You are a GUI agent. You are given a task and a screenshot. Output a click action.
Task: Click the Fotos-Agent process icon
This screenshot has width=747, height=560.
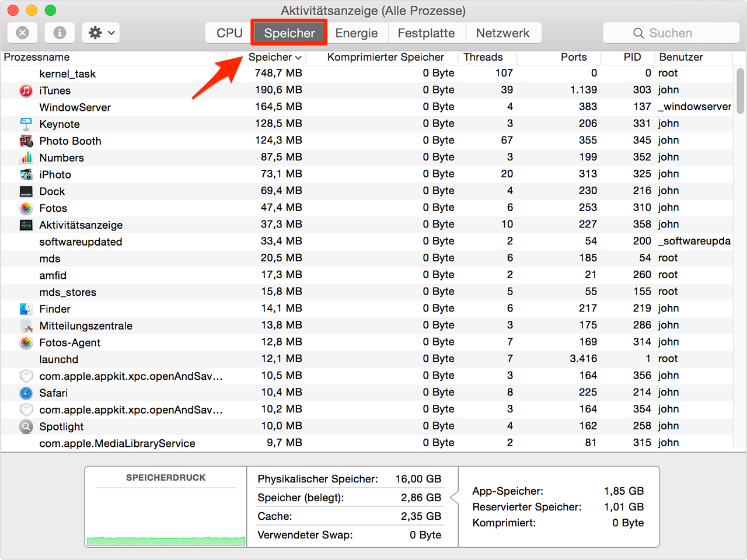click(x=26, y=342)
